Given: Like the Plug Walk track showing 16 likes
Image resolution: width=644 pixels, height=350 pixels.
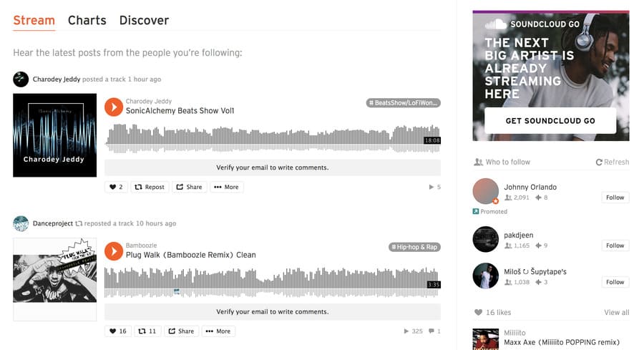Looking at the screenshot, I should click(118, 331).
